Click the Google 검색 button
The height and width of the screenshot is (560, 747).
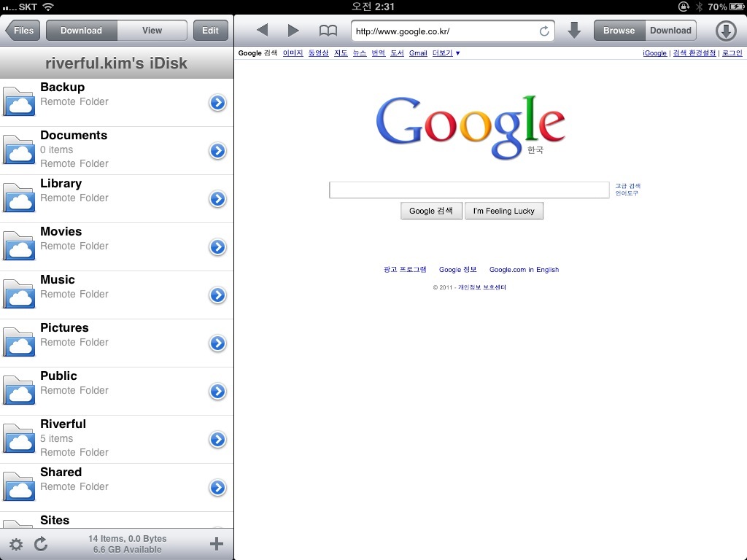point(431,211)
